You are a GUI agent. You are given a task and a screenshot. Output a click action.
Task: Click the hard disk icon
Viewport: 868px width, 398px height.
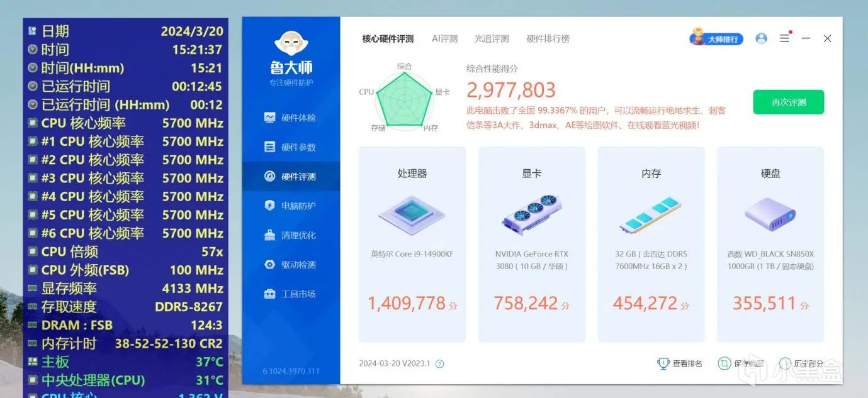coord(770,214)
